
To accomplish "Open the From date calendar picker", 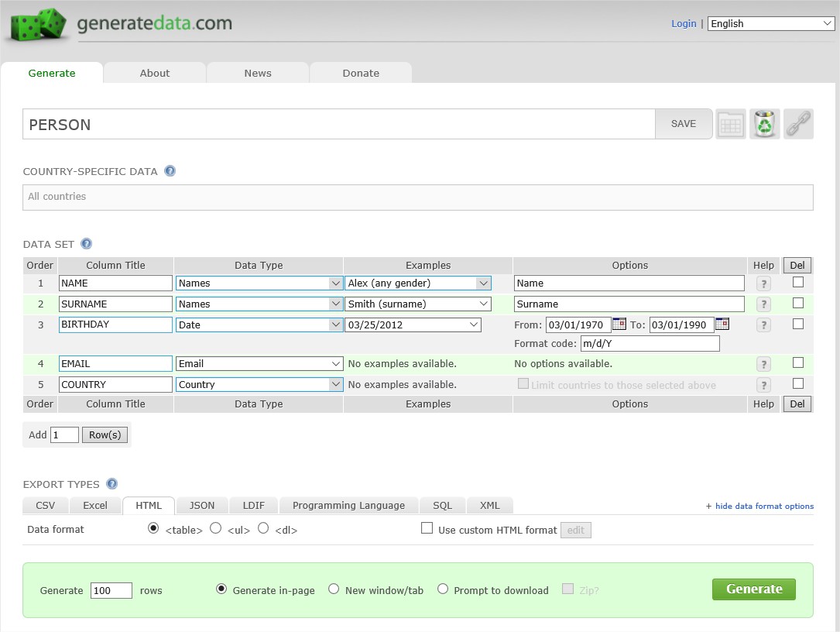I will click(619, 324).
